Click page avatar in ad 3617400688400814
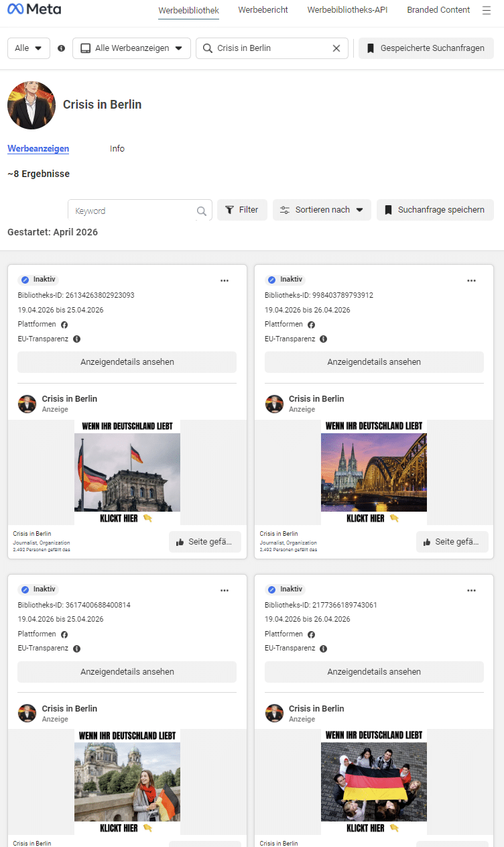 [x=27, y=714]
